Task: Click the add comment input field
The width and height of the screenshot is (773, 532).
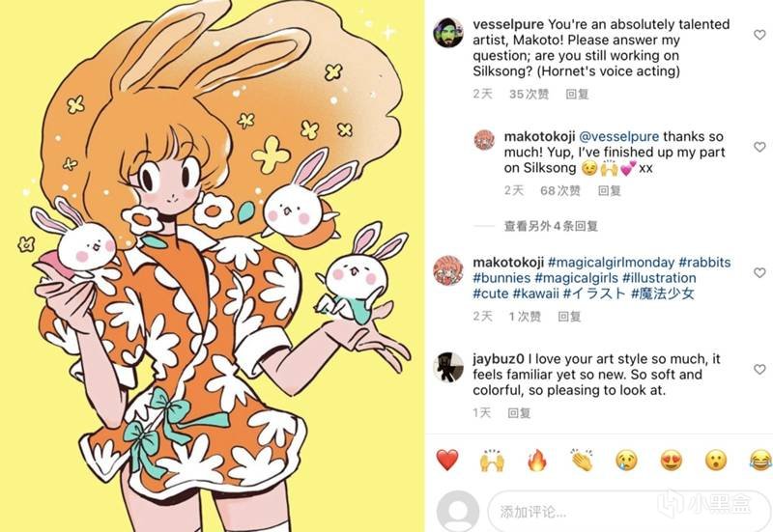Action: point(629,512)
